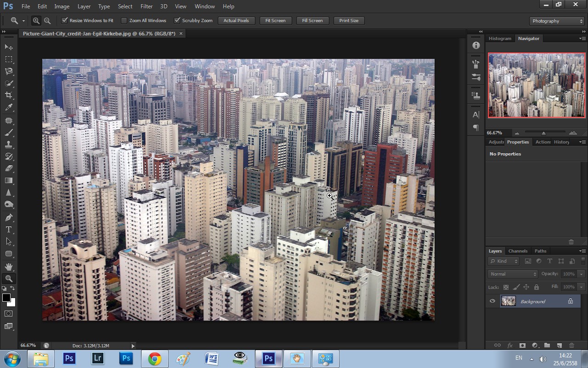Select the Lasso tool
Image resolution: width=588 pixels, height=368 pixels.
coord(9,71)
